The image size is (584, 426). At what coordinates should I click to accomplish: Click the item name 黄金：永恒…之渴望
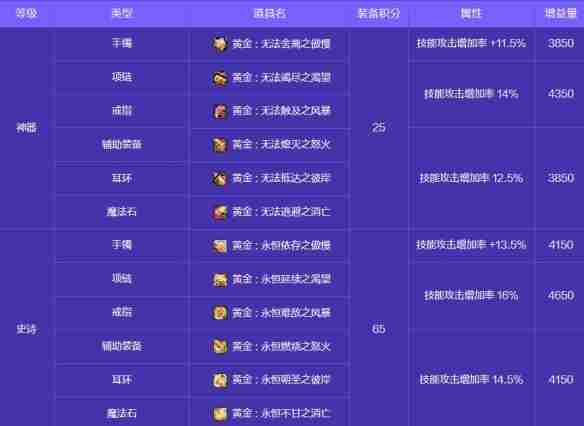coord(281,279)
